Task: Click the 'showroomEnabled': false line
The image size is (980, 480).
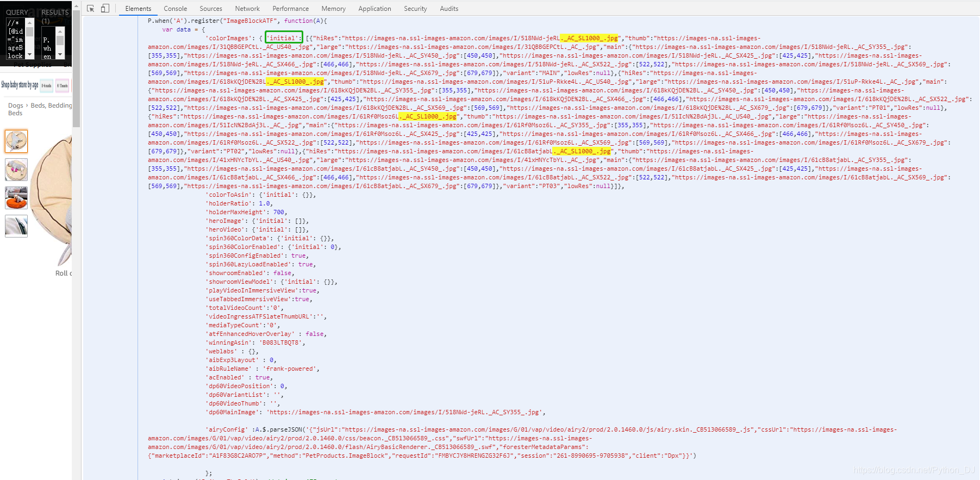Action: [x=250, y=273]
